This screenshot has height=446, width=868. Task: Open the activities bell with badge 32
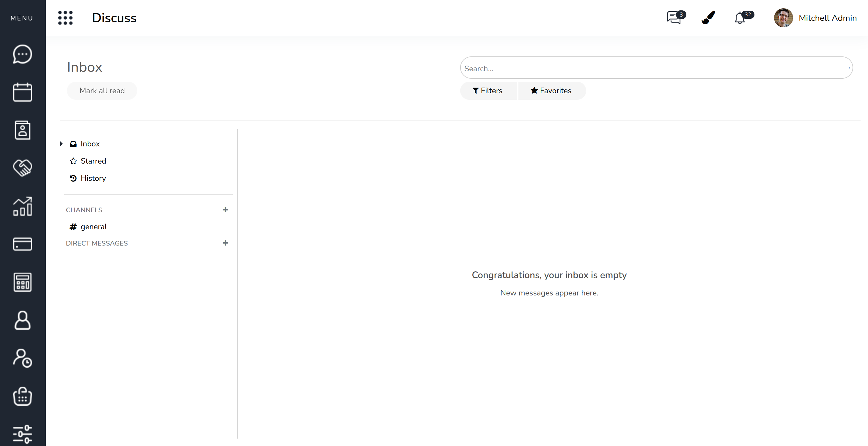740,18
